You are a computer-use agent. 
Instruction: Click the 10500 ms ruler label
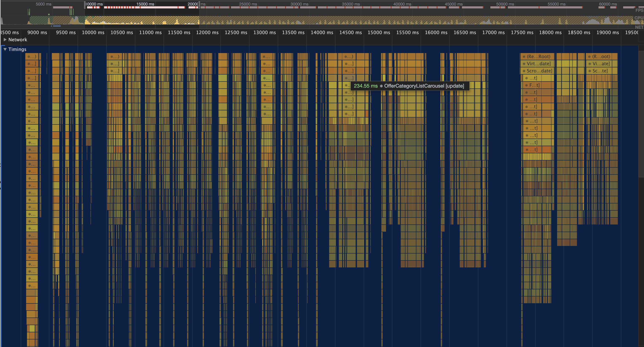pos(122,32)
